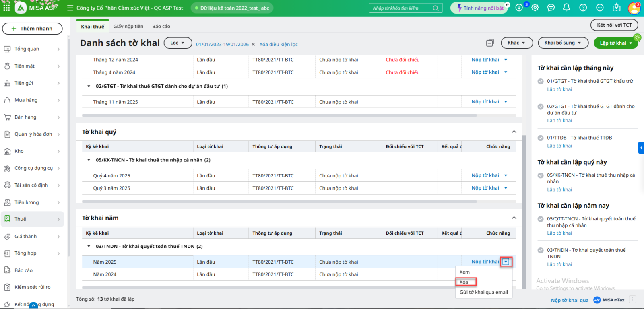Check the 01/GTGT declaration circle checkmark
The image size is (644, 309).
[541, 81]
